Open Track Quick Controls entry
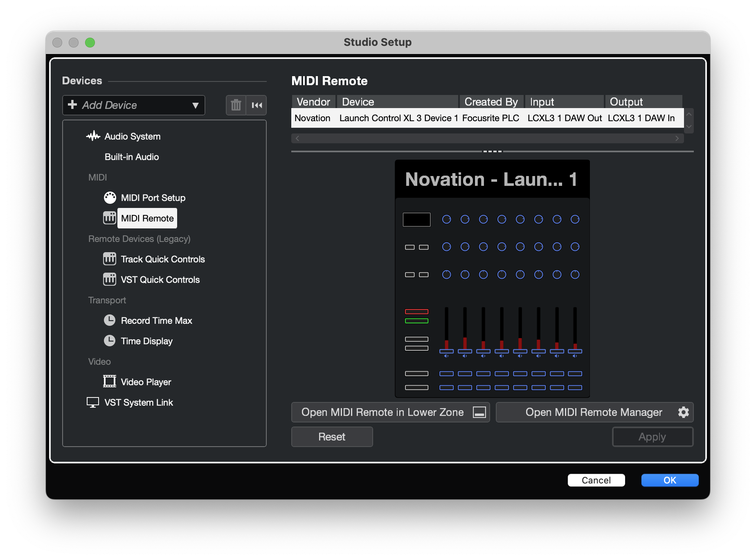Viewport: 756px width, 560px height. tap(163, 259)
